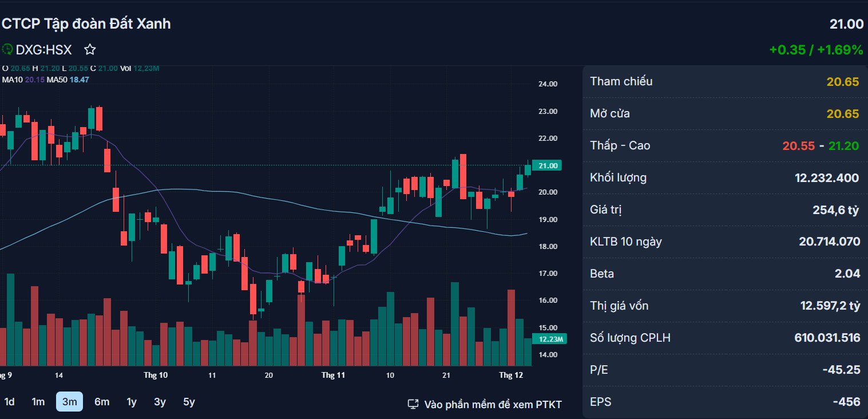Click the 16.00 price axis label

(548, 301)
